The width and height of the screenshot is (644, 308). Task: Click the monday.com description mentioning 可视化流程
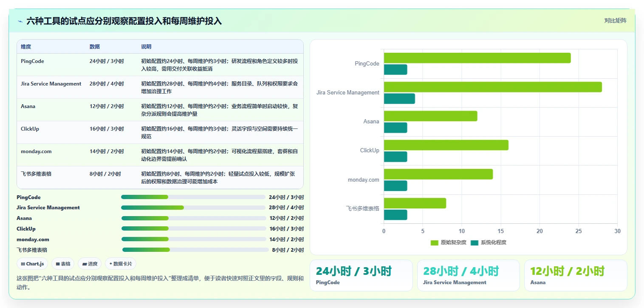pyautogui.click(x=220, y=155)
